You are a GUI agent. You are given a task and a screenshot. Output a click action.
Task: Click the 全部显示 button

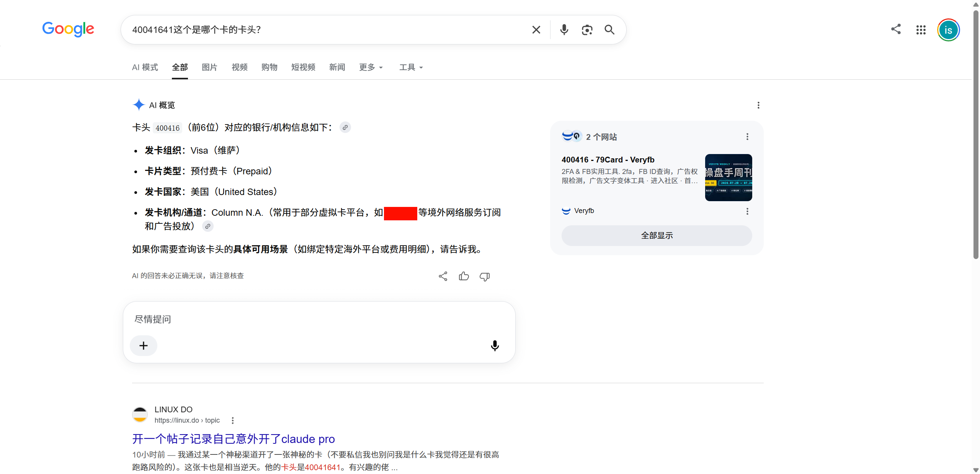[657, 236]
